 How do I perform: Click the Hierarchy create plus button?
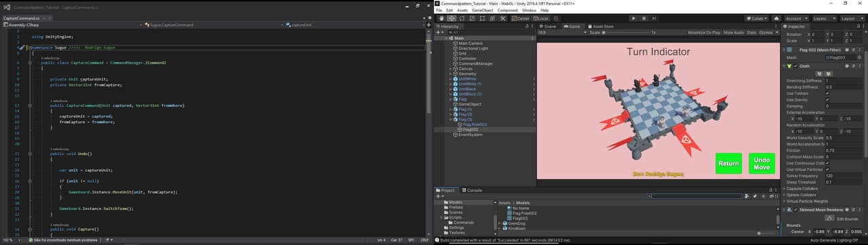439,32
